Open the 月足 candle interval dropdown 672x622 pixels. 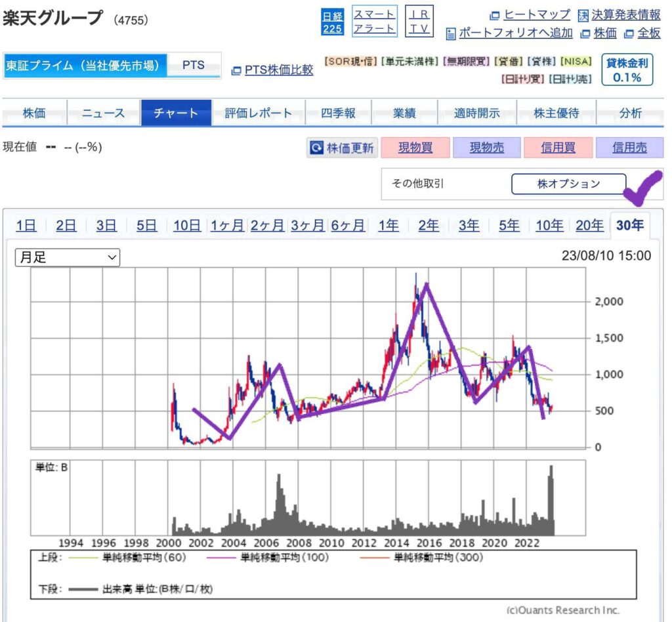pyautogui.click(x=68, y=257)
